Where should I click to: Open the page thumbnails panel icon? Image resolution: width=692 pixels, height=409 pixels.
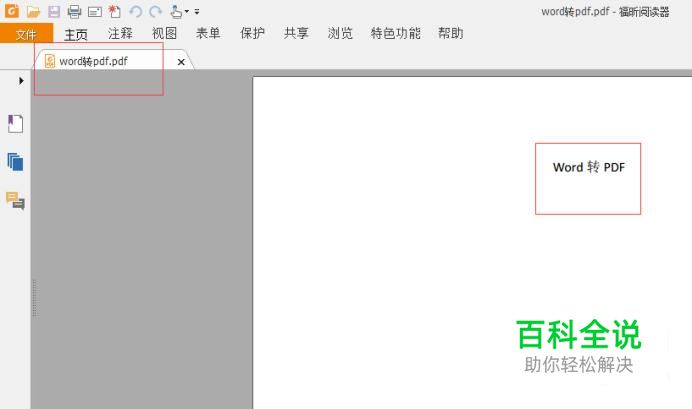click(15, 162)
